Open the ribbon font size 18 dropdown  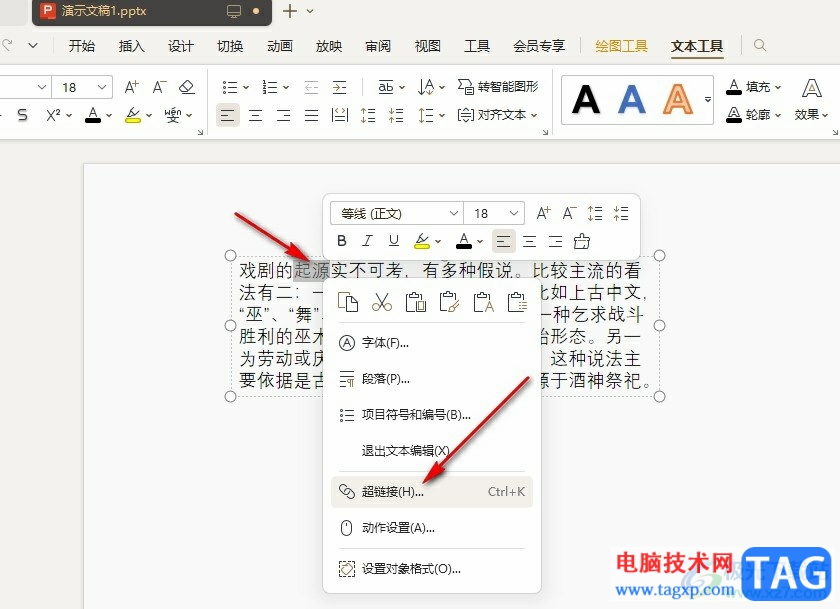coord(101,87)
